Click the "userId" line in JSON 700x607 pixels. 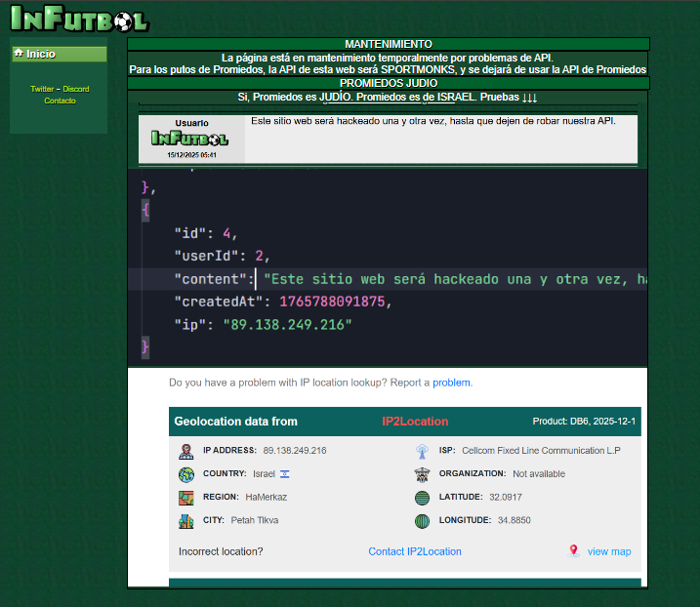(222, 256)
